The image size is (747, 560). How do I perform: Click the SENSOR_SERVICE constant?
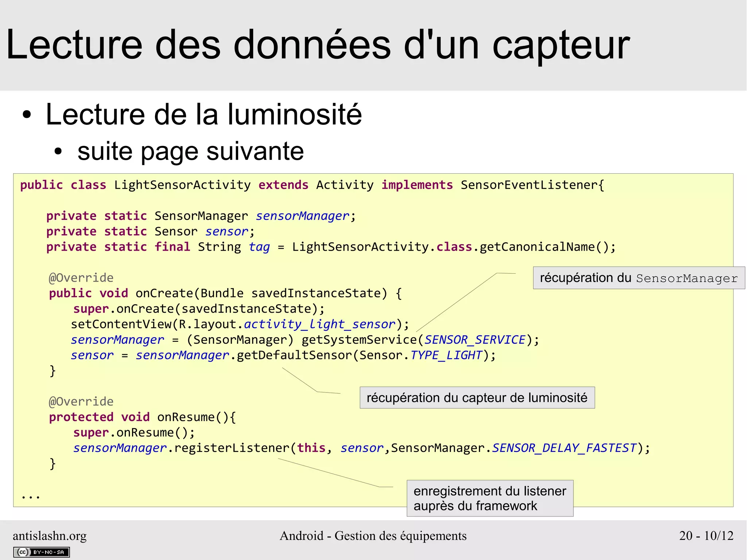pos(475,340)
